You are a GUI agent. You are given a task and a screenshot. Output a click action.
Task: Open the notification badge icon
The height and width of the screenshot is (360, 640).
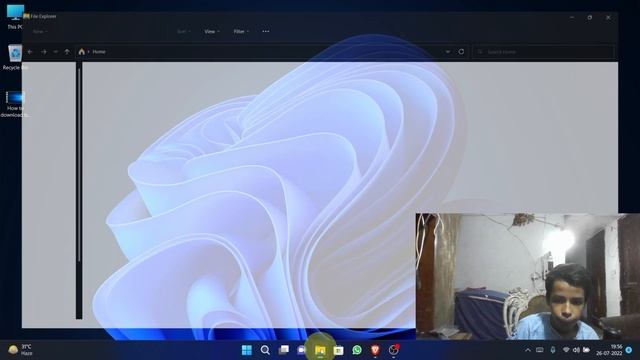(629, 350)
